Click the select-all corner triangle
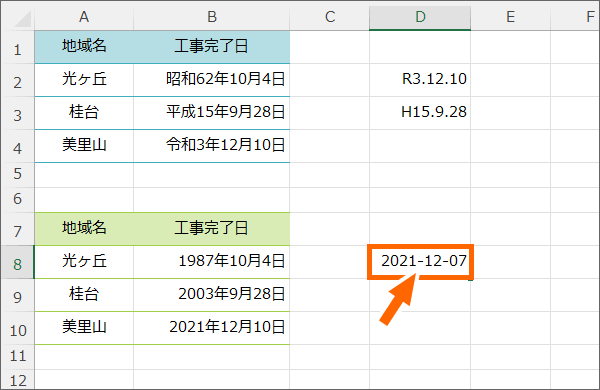This screenshot has height=390, width=600. tap(22, 19)
